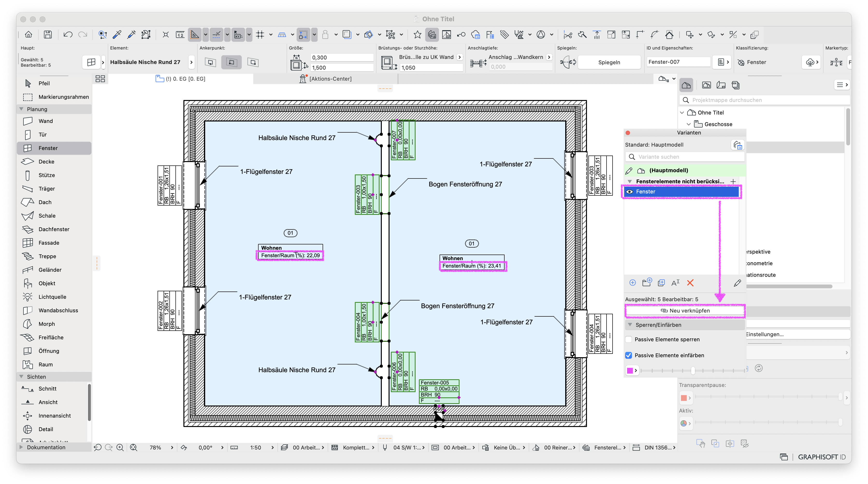Select the third Ankerpunkt option
This screenshot has height=484, width=868.
pyautogui.click(x=253, y=62)
